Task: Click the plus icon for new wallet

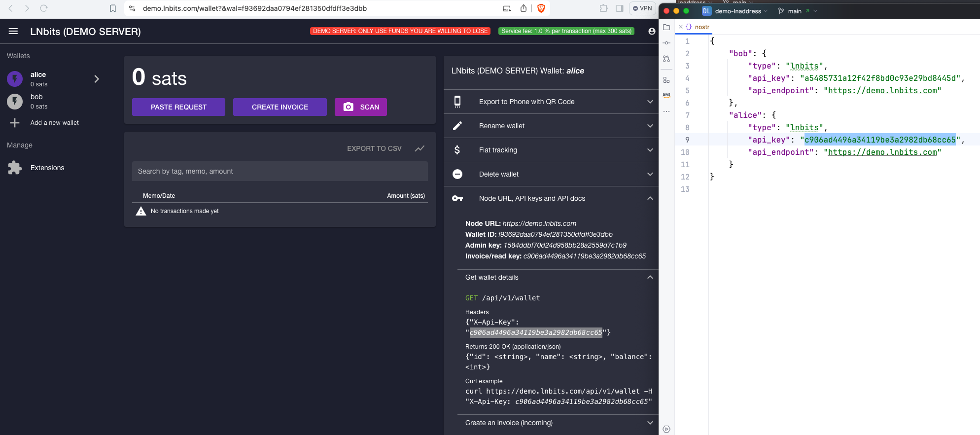Action: (x=15, y=123)
